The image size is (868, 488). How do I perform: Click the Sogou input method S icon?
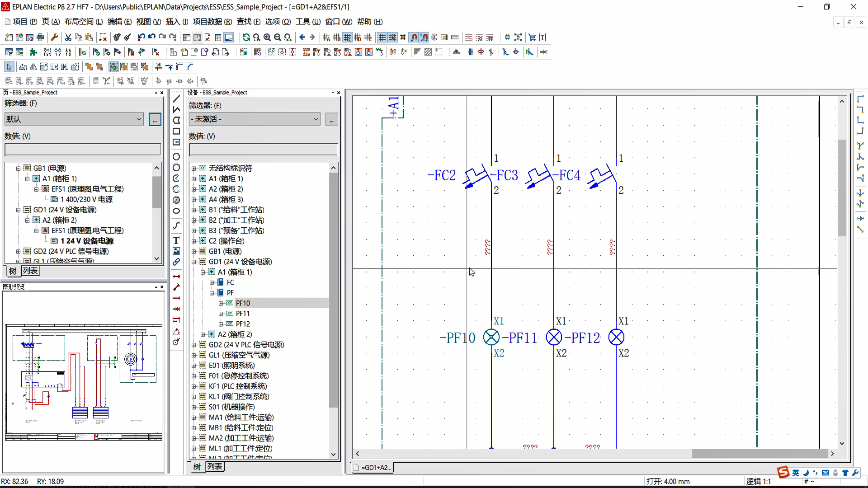point(783,473)
